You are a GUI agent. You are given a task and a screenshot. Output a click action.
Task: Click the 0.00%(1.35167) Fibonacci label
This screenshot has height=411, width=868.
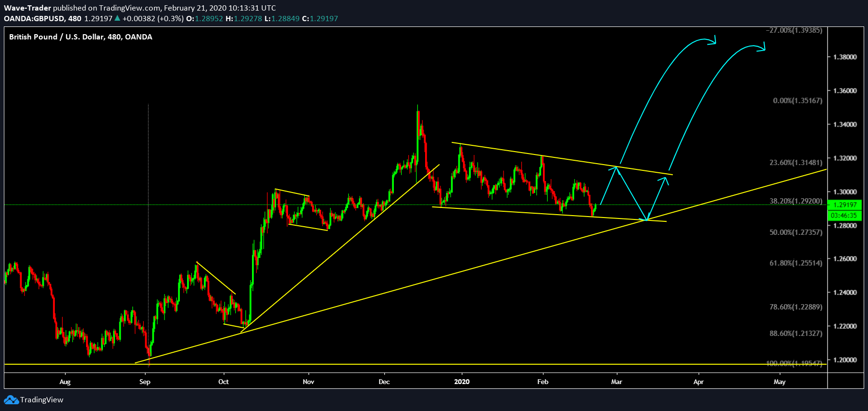[x=798, y=101]
